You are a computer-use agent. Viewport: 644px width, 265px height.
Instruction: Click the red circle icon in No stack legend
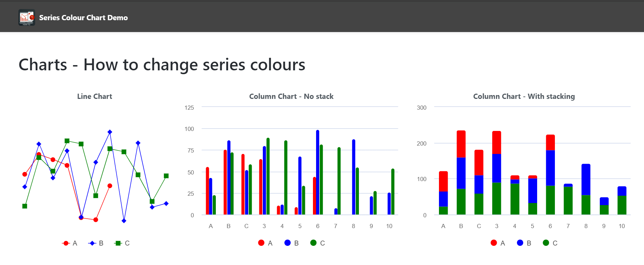click(x=261, y=243)
